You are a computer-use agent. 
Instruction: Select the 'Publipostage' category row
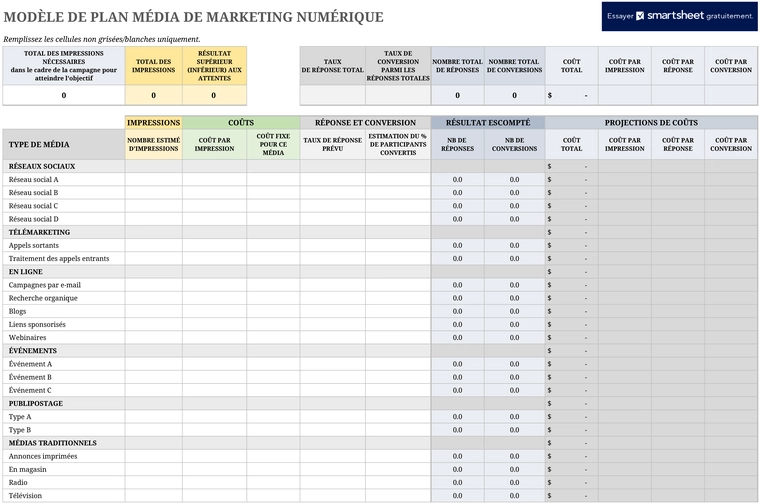coord(380,403)
